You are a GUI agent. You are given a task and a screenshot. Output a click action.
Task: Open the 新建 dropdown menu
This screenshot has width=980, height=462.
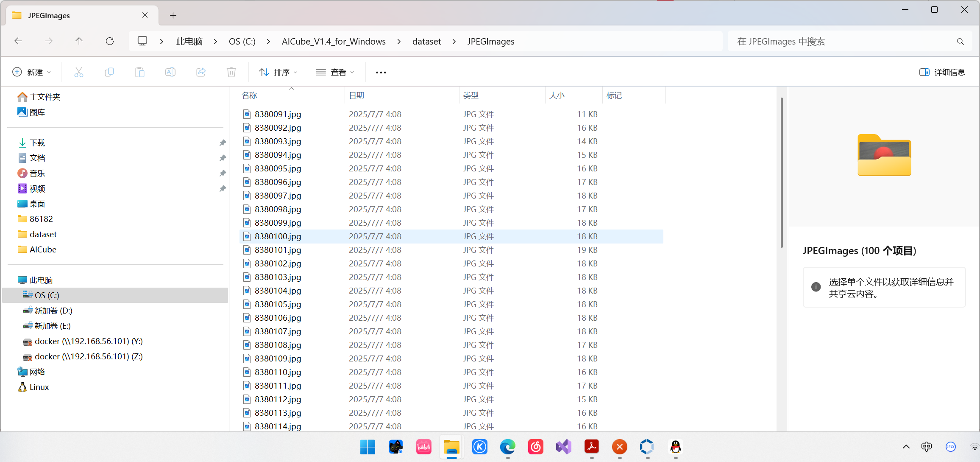tap(32, 72)
